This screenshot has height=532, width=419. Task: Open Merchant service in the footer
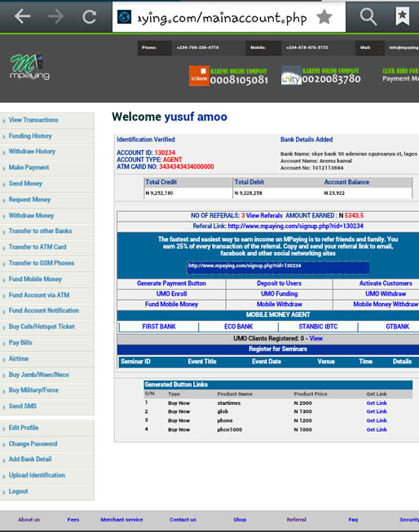pos(121,520)
